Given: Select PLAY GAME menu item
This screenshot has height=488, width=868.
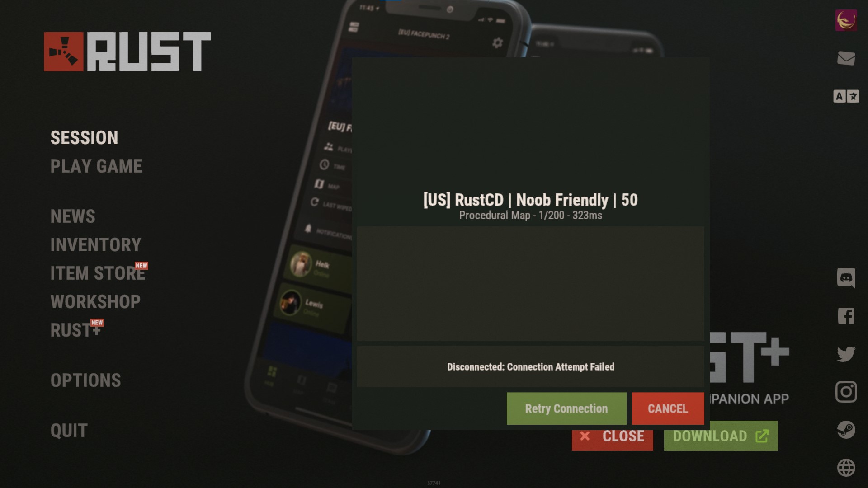Looking at the screenshot, I should click(x=96, y=166).
